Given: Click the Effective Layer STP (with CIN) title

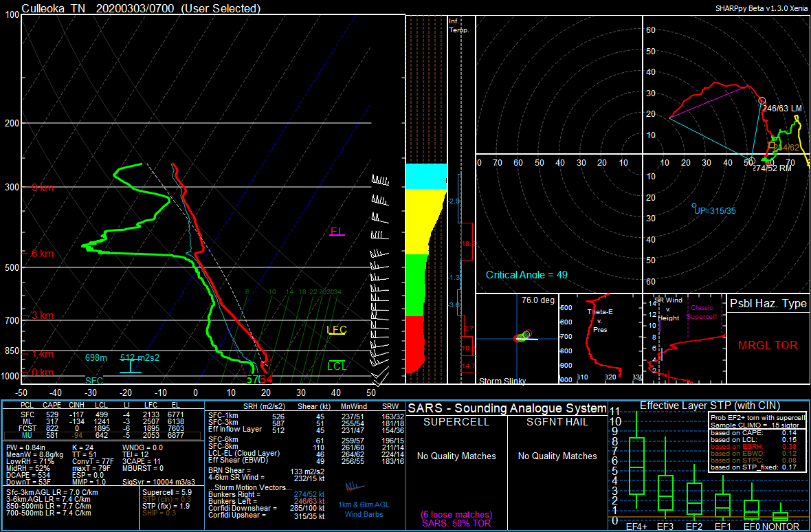Looking at the screenshot, I should pos(709,406).
